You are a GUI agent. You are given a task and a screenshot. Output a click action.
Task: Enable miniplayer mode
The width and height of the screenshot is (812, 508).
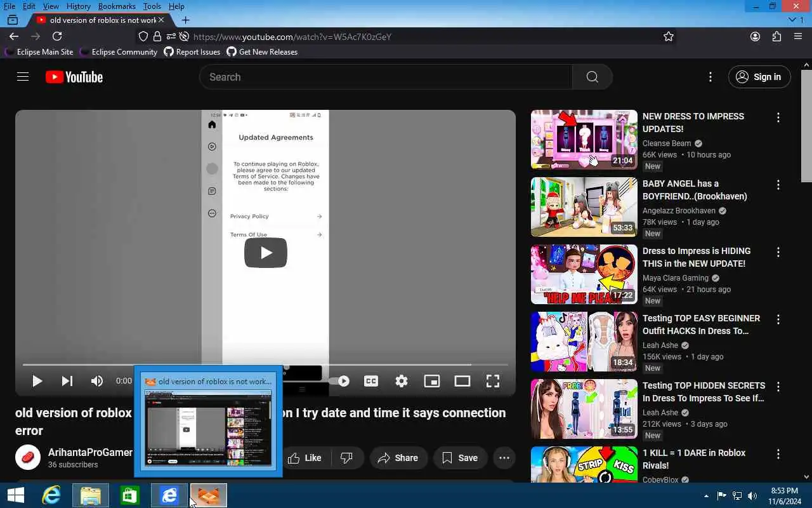pyautogui.click(x=432, y=381)
